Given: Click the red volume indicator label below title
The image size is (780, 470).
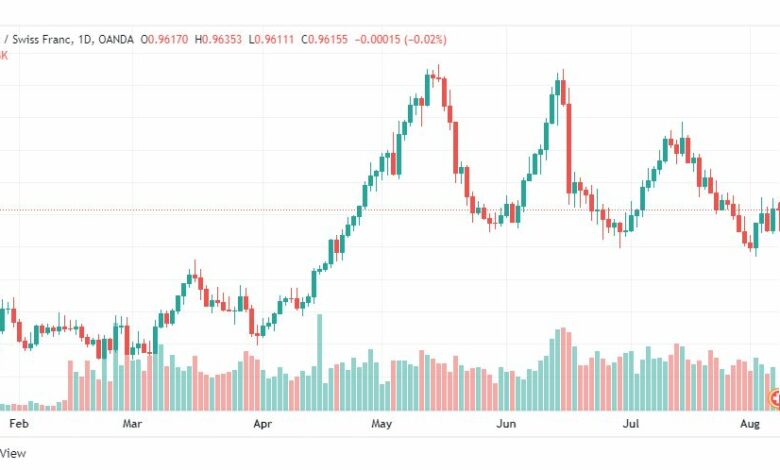Looking at the screenshot, I should (3, 55).
